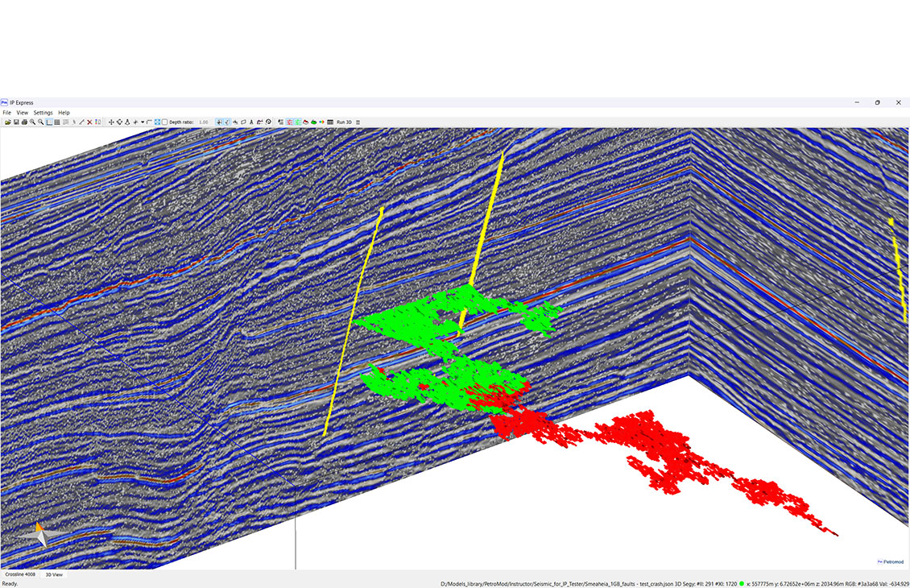Click the Run 3D button
This screenshot has height=588, width=910.
(343, 122)
